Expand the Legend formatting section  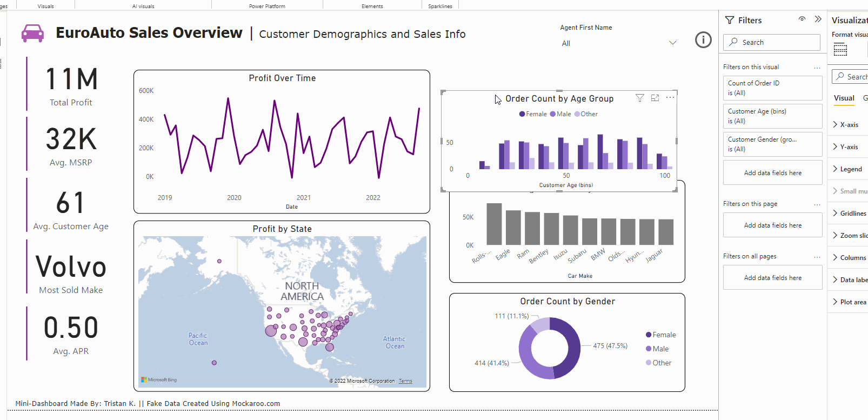[850, 169]
